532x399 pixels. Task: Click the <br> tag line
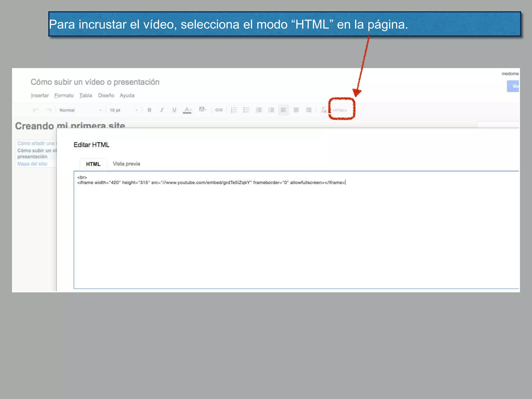(82, 177)
